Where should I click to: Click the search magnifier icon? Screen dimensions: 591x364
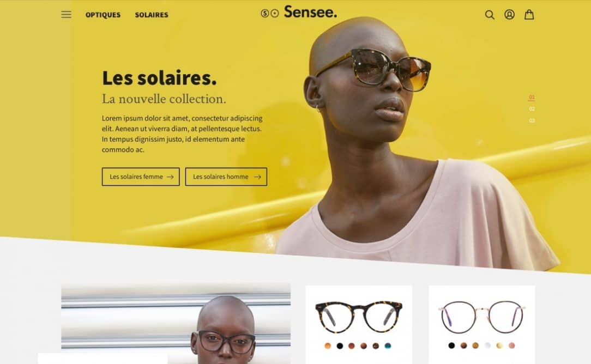489,15
